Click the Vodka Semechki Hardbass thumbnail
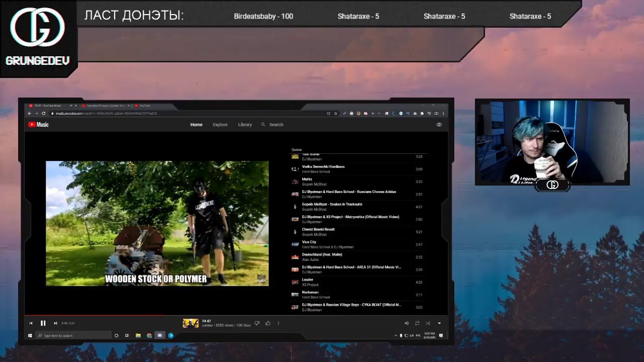 295,169
